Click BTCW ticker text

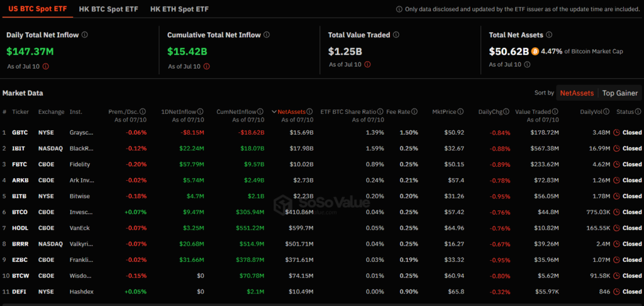tap(19, 276)
